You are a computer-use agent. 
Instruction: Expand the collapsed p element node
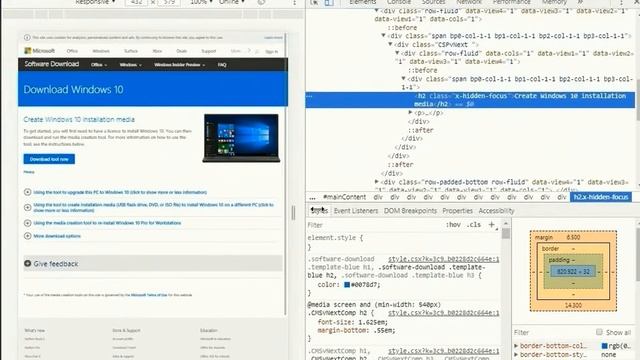(411, 113)
